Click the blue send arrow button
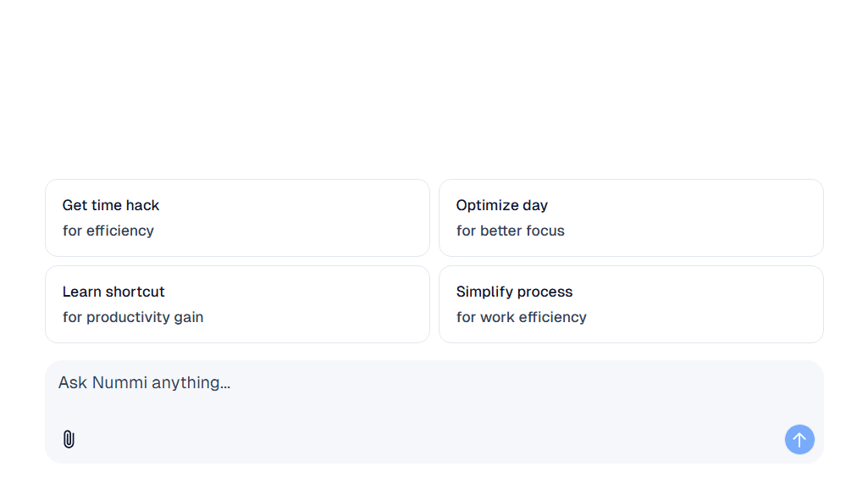868x484 pixels. click(x=799, y=440)
